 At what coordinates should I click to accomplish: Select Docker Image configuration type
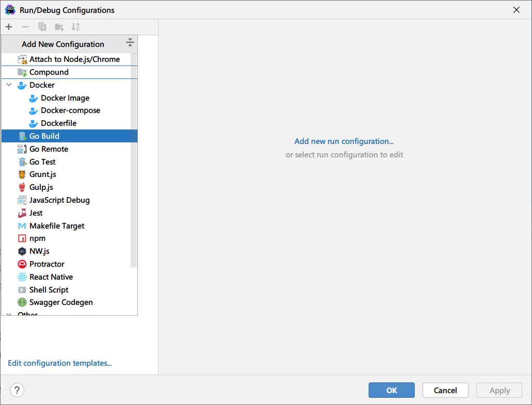pos(65,98)
